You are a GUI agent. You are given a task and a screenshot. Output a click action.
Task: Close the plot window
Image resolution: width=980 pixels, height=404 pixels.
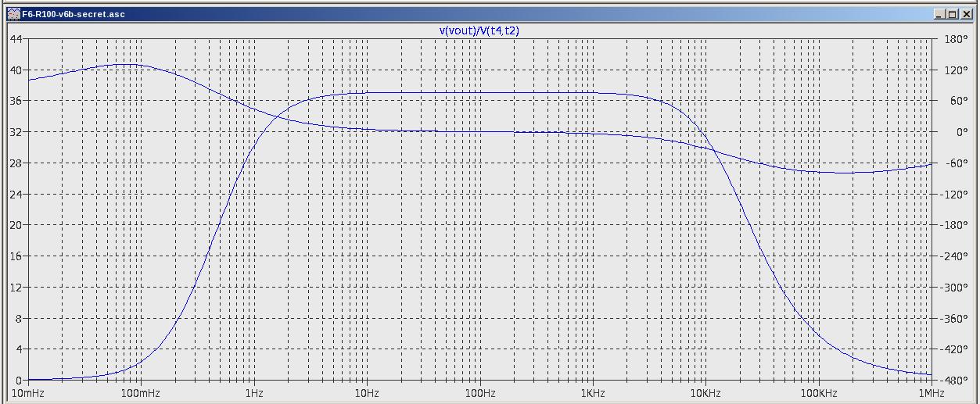(965, 14)
